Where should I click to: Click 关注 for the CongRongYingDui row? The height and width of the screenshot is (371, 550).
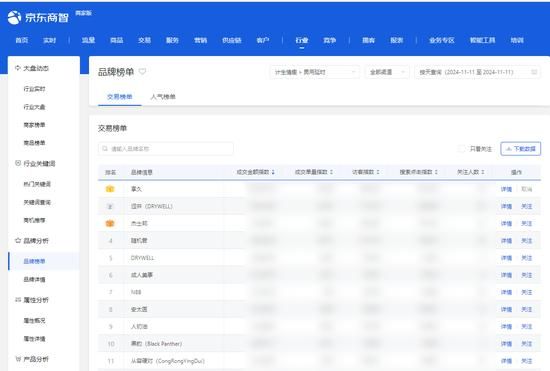coord(526,361)
